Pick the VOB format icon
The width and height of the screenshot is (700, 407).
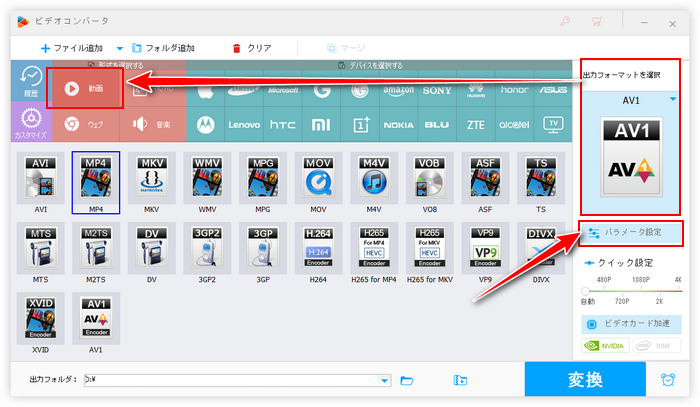tap(429, 178)
